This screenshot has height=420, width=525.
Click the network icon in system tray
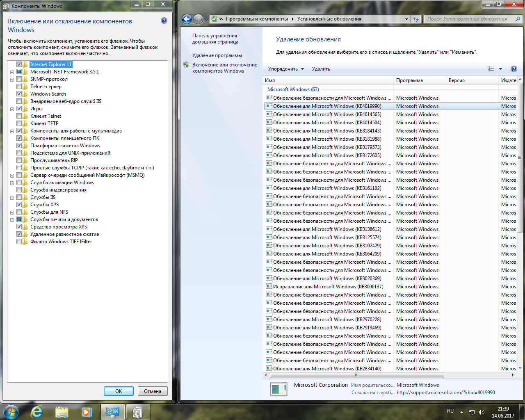pyautogui.click(x=472, y=412)
